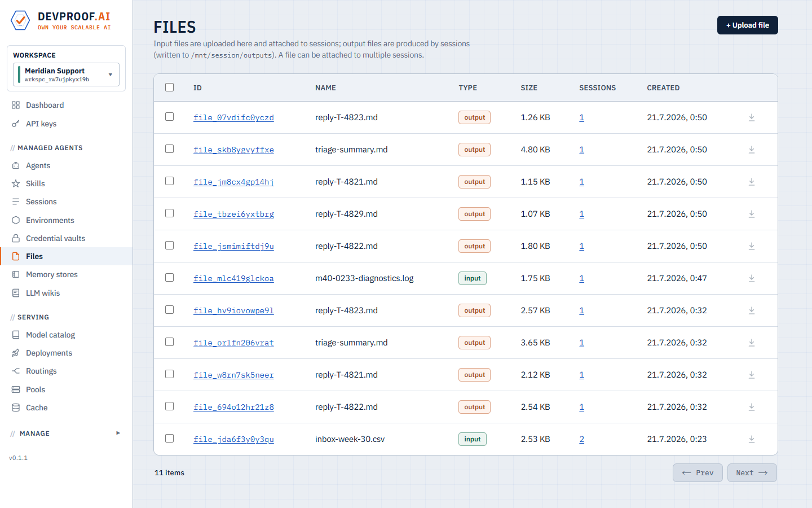
Task: Click the Model catalog icon
Action: point(16,335)
